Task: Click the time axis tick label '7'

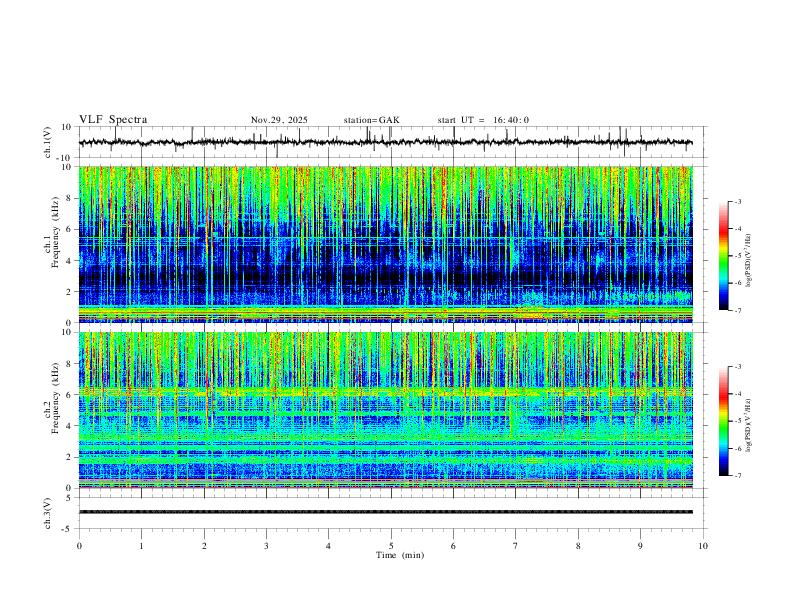Action: [x=516, y=546]
